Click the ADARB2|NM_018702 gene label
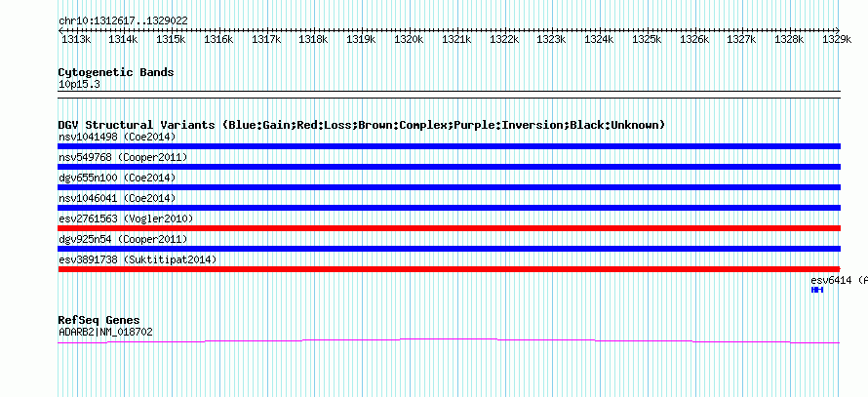 pyautogui.click(x=105, y=333)
